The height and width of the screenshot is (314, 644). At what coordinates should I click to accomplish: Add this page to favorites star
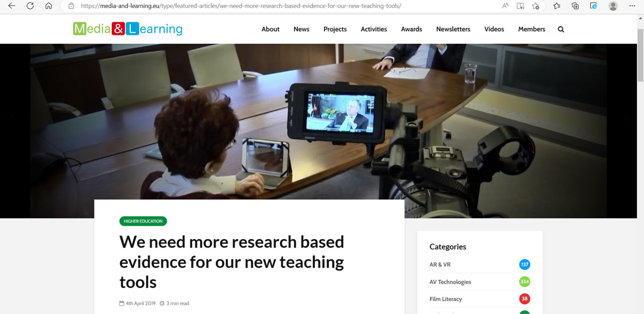point(535,6)
